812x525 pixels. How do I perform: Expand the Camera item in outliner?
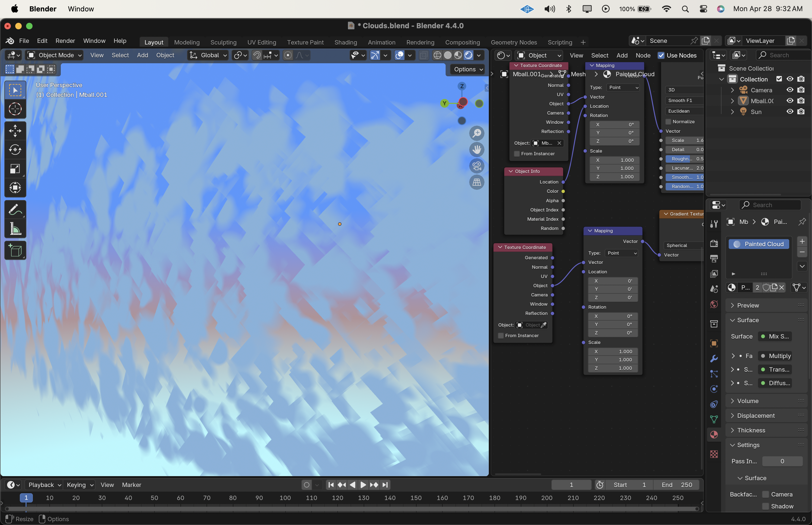point(732,90)
